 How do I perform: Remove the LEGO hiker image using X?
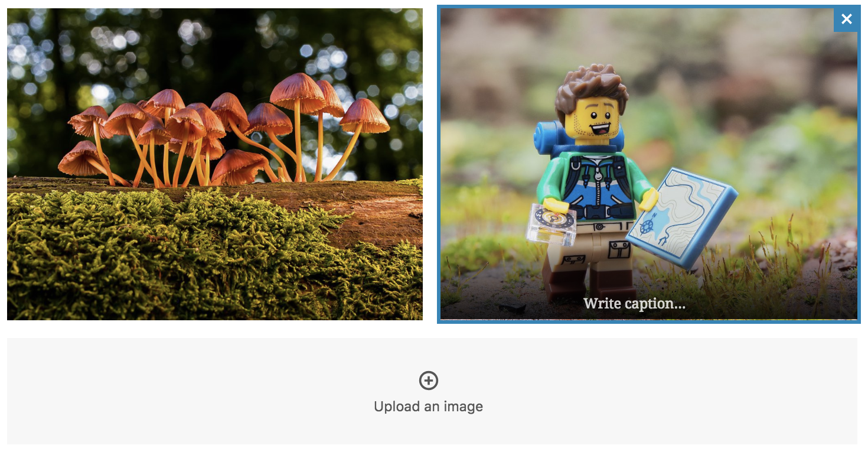(x=846, y=19)
